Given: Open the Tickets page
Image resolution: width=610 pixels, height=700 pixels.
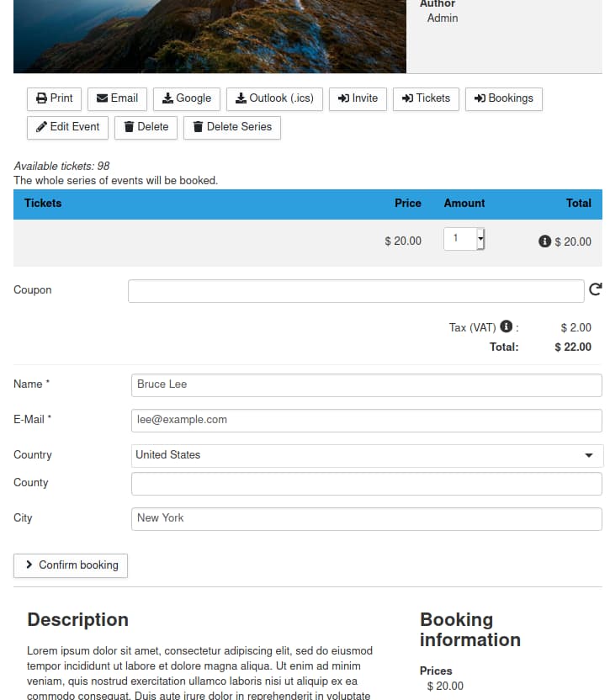Looking at the screenshot, I should click(x=426, y=98).
